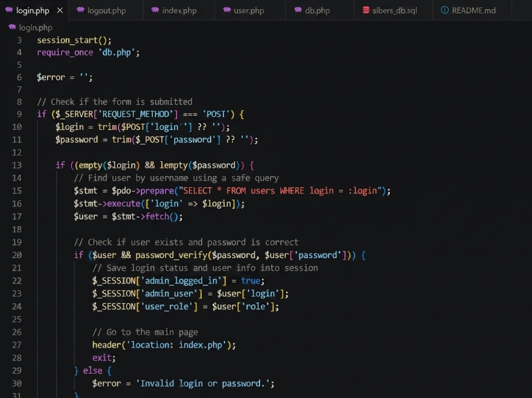Click the $password variable on line 11
Image resolution: width=532 pixels, height=398 pixels.
tap(76, 140)
